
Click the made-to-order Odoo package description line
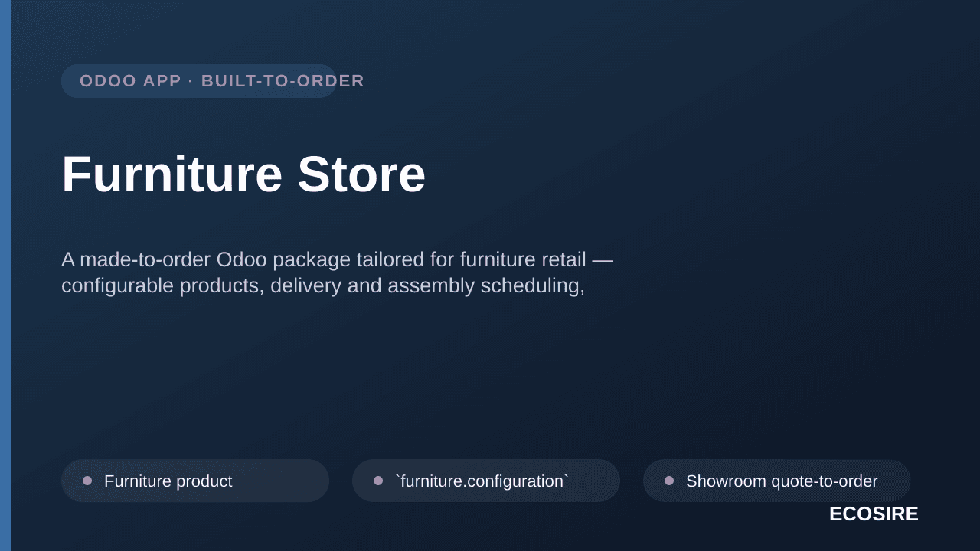(337, 259)
